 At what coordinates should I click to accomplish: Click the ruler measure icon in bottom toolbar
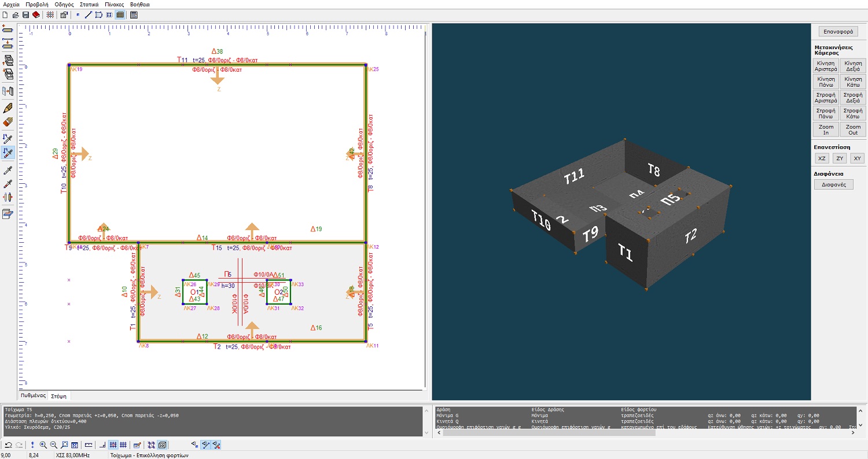89,445
